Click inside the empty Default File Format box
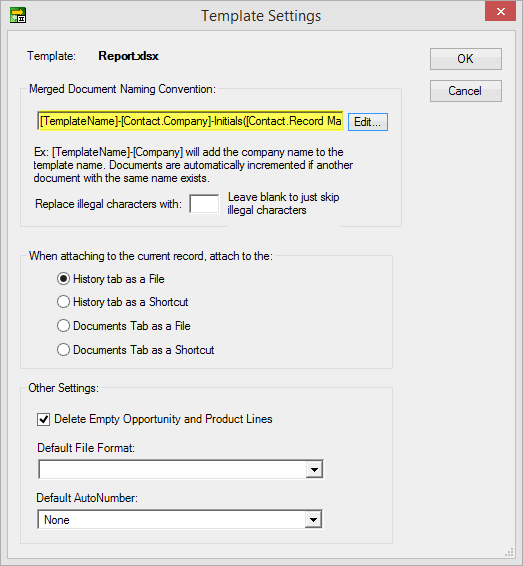Screen dimensions: 523x566 [x=172, y=470]
